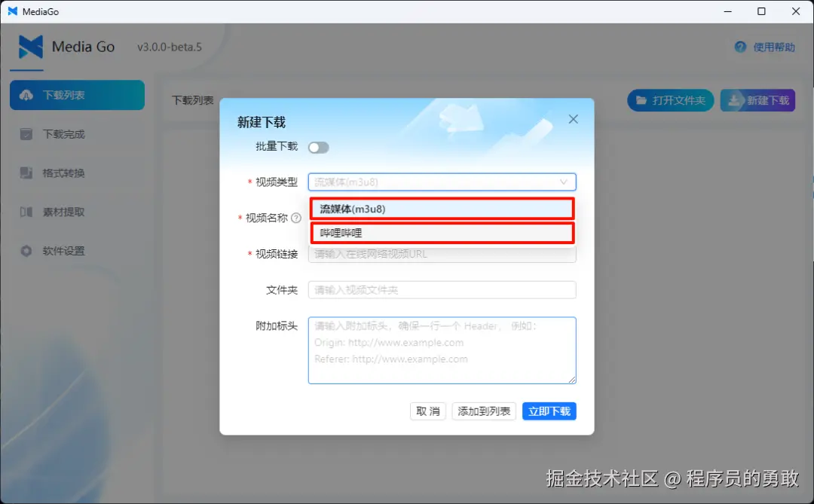Select the 哔哩哔哩 option
The image size is (814, 504).
442,234
